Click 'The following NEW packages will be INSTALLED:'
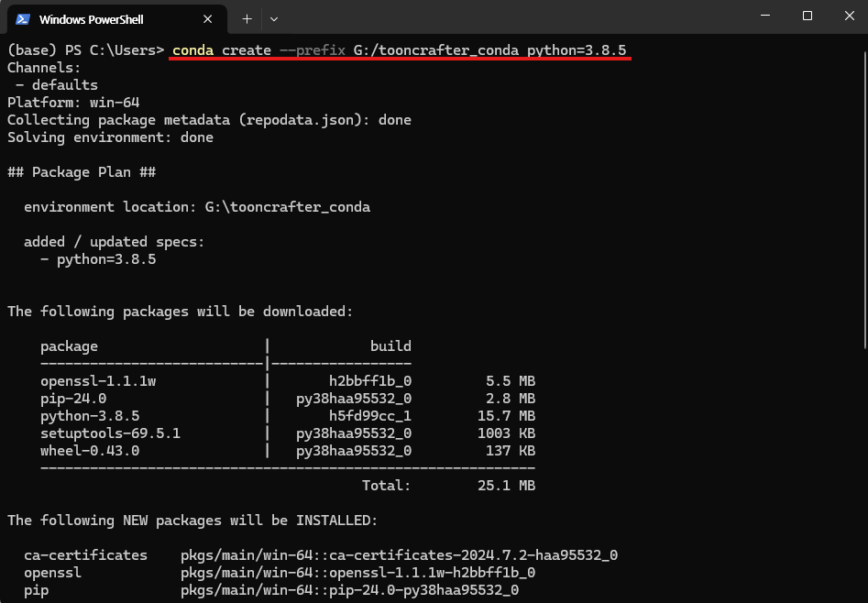The height and width of the screenshot is (603, 868). point(192,521)
